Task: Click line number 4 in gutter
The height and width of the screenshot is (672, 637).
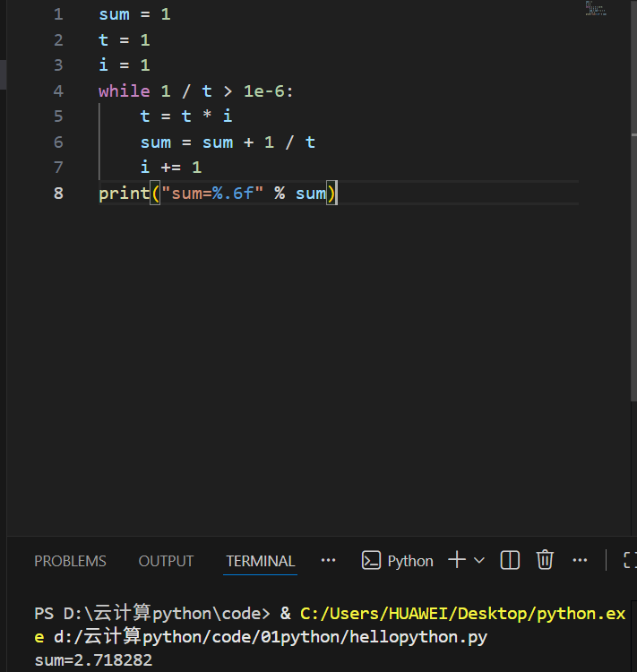Action: (x=58, y=90)
